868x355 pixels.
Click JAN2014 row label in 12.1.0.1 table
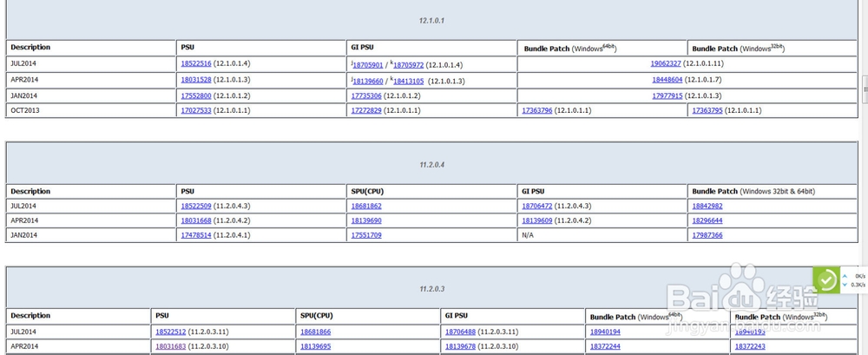[x=23, y=95]
